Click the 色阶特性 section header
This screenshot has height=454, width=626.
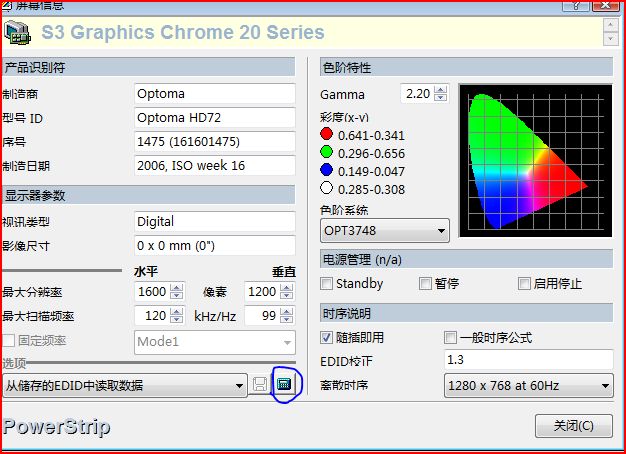click(x=466, y=67)
